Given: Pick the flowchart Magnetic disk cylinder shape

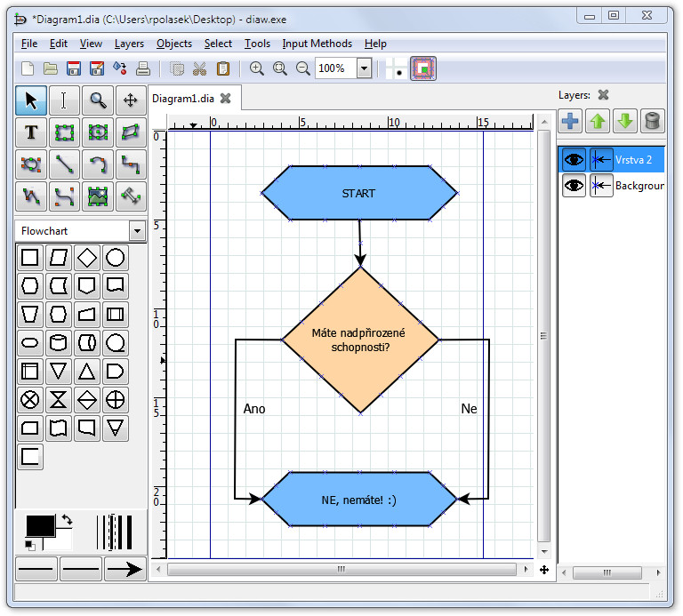Looking at the screenshot, I should 59,342.
